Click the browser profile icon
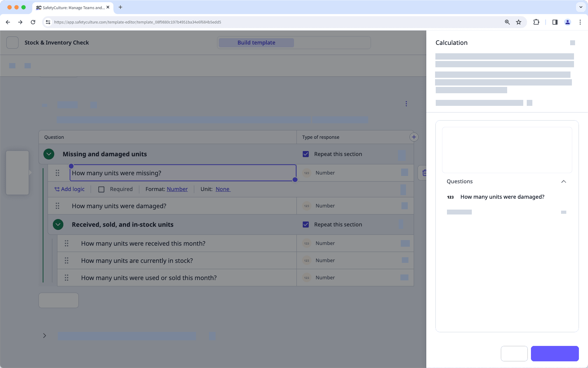The width and height of the screenshot is (588, 368). (568, 22)
